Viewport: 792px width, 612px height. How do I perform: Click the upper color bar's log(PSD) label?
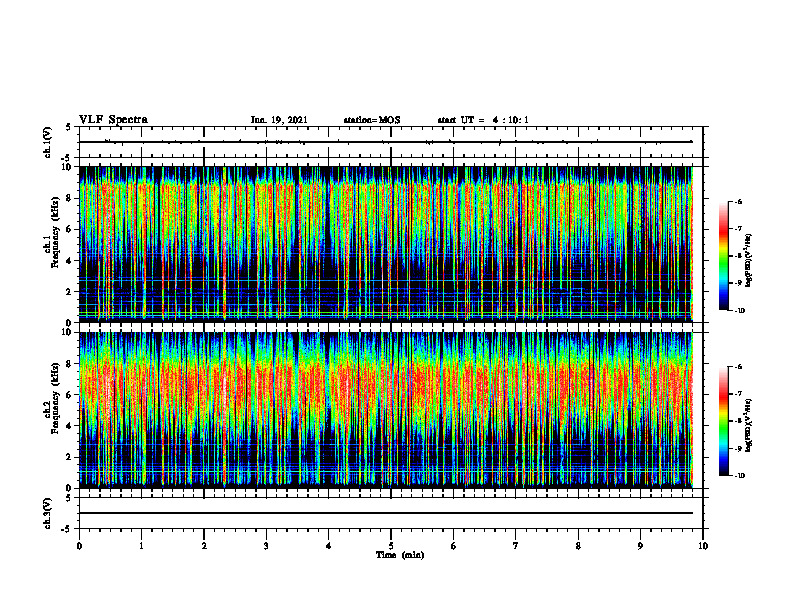coord(749,261)
